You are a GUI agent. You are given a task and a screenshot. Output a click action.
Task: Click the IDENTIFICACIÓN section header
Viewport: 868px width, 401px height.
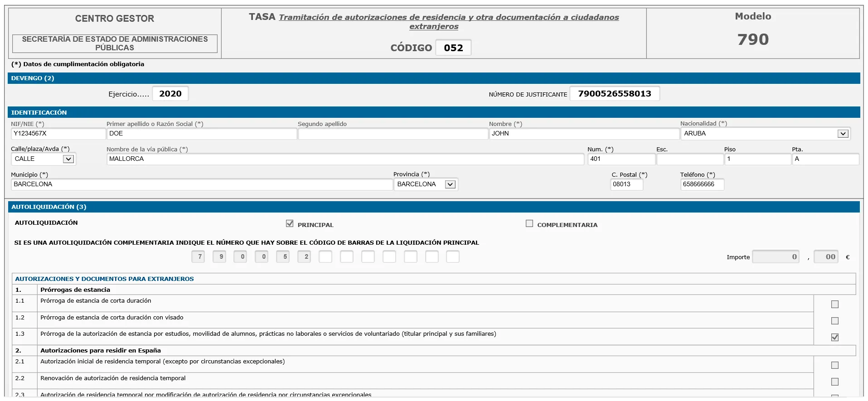[x=434, y=112]
